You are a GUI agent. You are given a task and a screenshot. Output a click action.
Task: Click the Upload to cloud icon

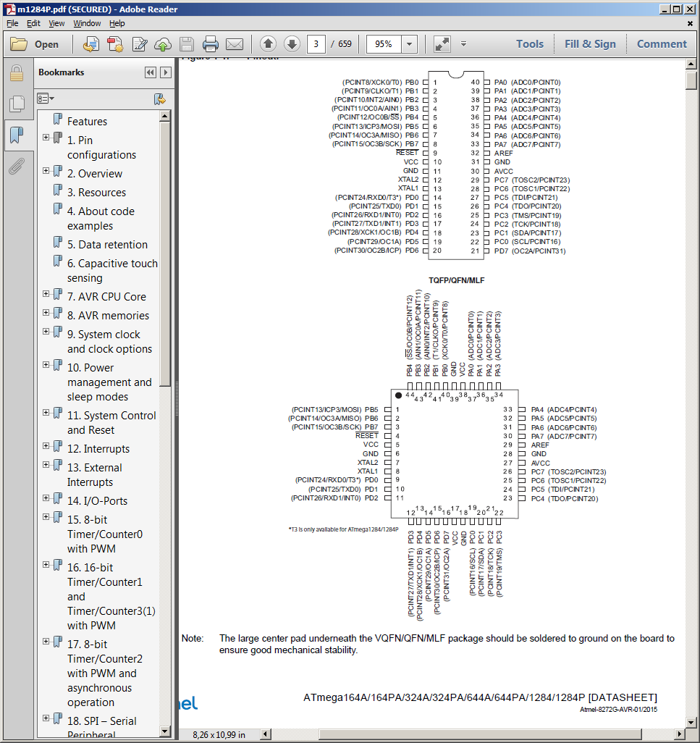[163, 44]
